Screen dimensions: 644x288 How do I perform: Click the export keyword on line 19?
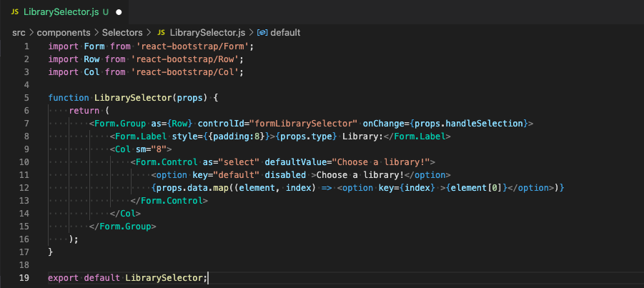pos(64,278)
